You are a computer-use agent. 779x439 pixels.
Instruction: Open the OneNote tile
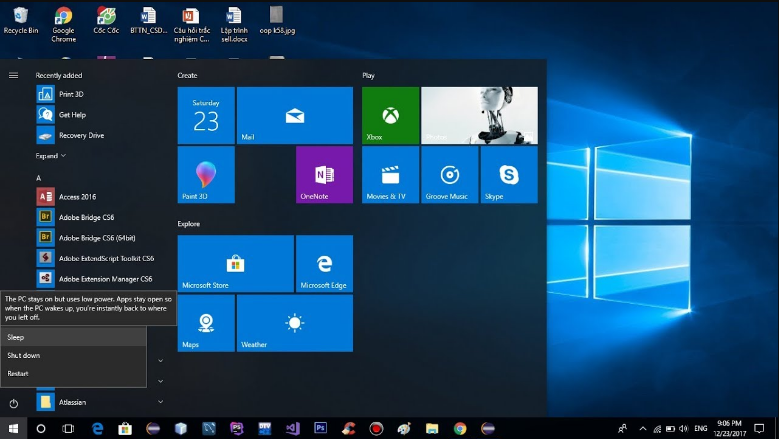324,175
